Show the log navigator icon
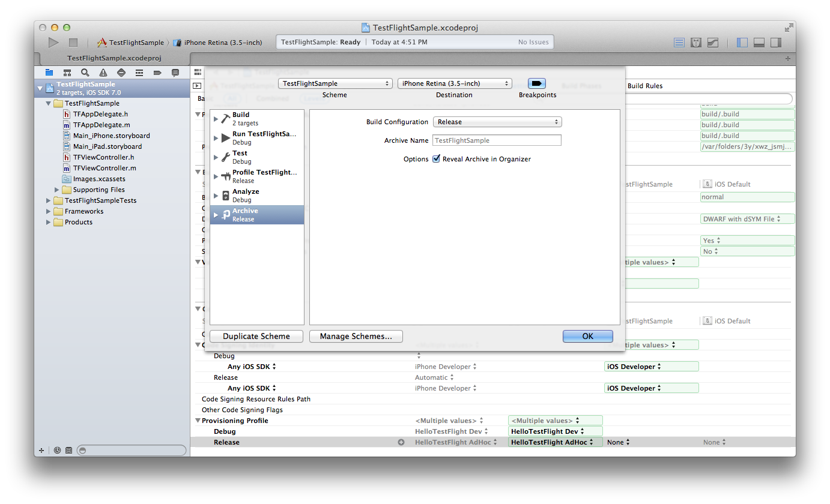Screen dimensions: 830x504 [175, 73]
